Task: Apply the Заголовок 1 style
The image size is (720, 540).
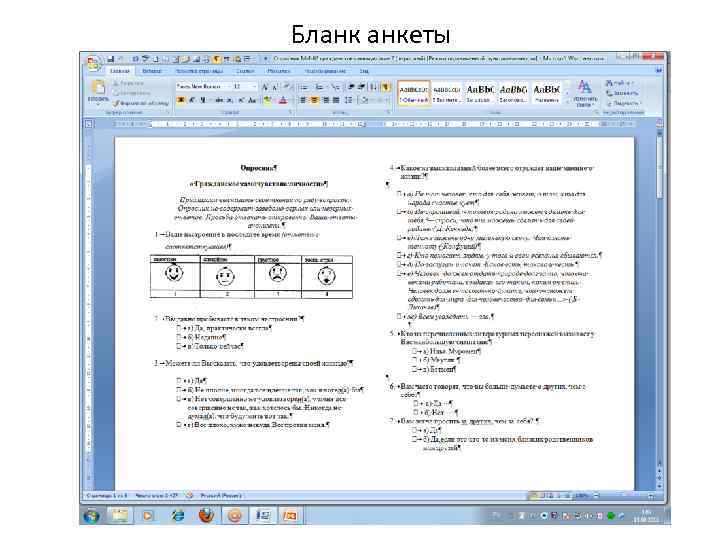Action: pos(480,93)
